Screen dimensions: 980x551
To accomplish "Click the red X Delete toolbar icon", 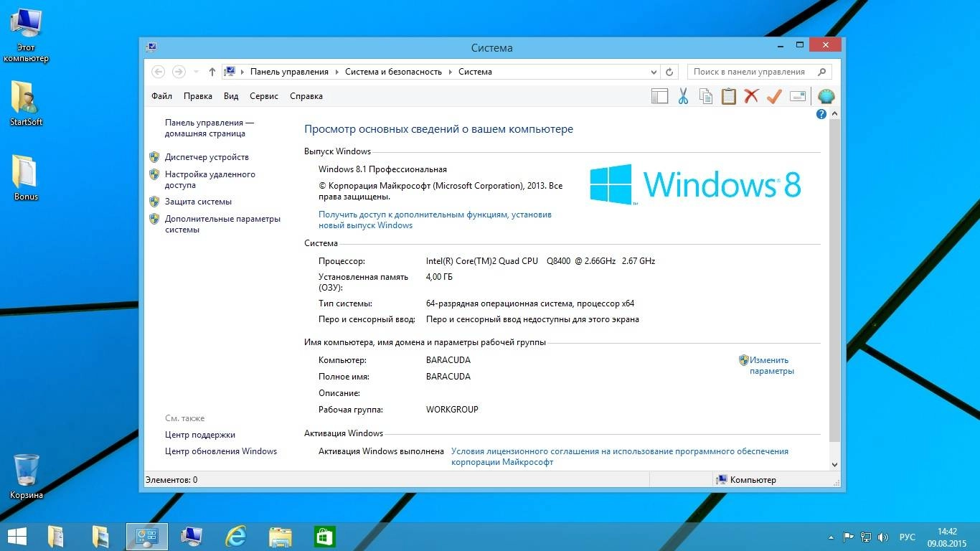I will tap(751, 96).
